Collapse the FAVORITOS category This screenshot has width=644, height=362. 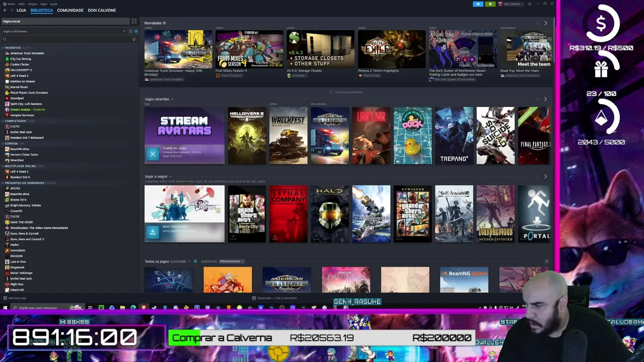tap(3, 48)
